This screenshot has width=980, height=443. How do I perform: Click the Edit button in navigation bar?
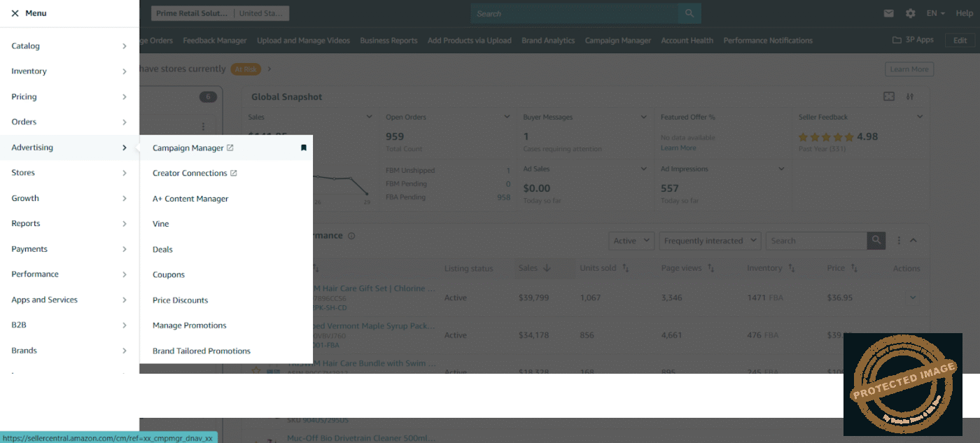960,41
